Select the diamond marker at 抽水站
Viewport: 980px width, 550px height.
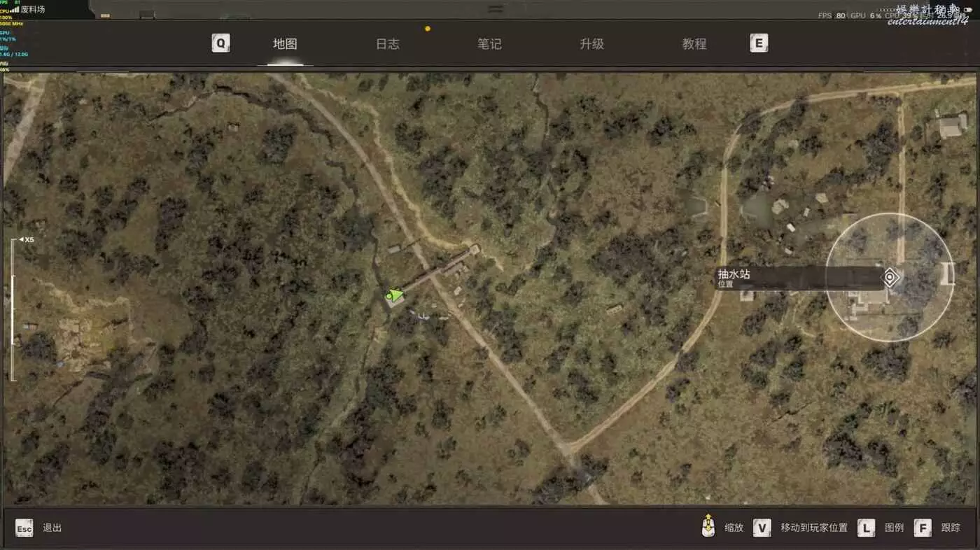point(890,278)
